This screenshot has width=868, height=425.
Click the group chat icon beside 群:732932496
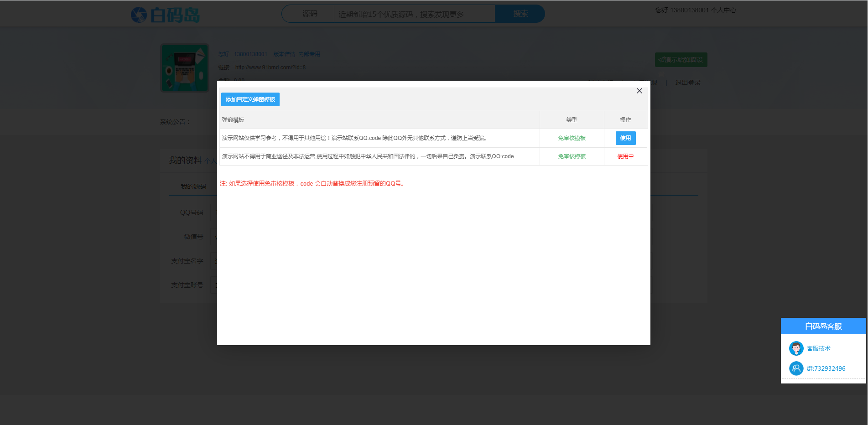(796, 368)
